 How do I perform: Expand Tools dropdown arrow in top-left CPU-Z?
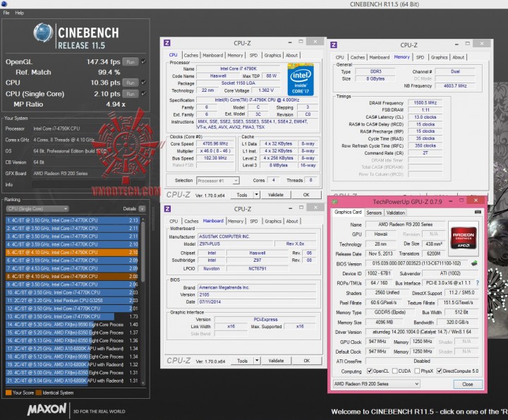pos(257,195)
